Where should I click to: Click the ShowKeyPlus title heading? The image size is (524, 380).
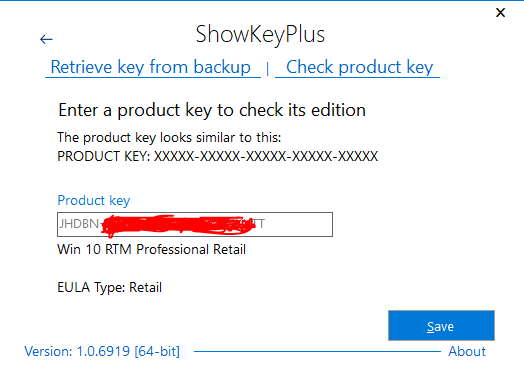point(260,34)
